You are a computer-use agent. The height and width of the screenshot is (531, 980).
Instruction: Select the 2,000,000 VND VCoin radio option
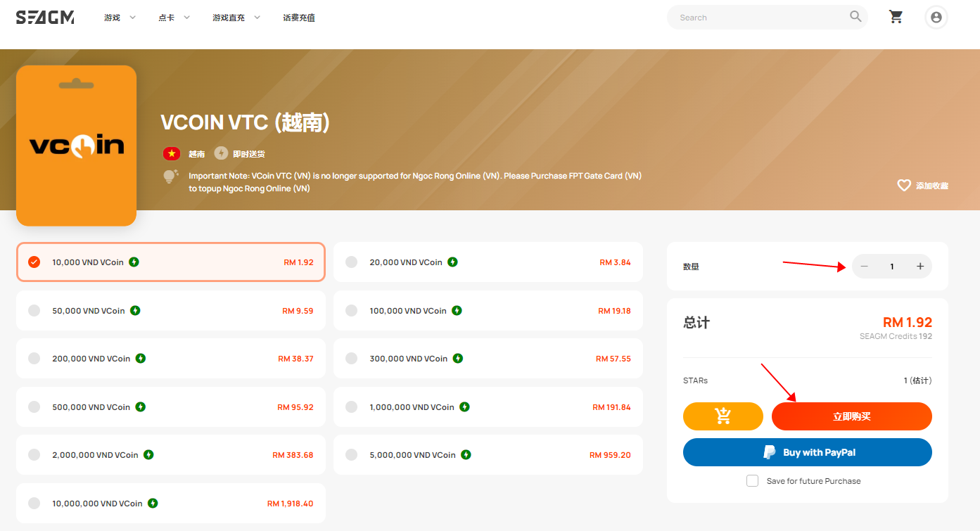click(34, 454)
